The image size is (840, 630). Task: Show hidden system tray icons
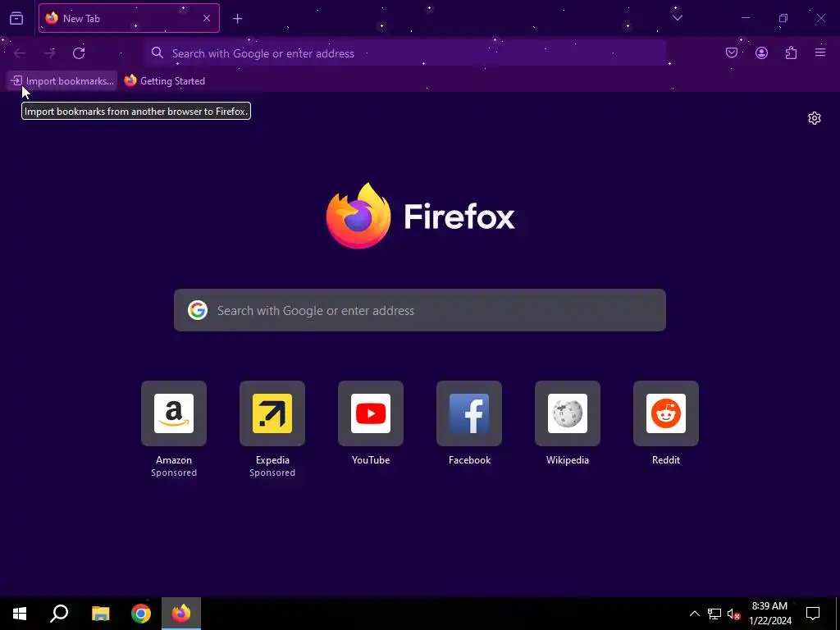(x=694, y=614)
